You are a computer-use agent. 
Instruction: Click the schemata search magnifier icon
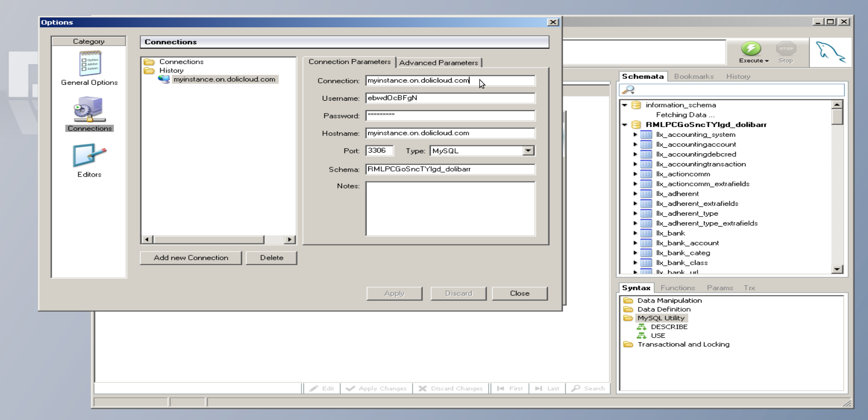[629, 90]
